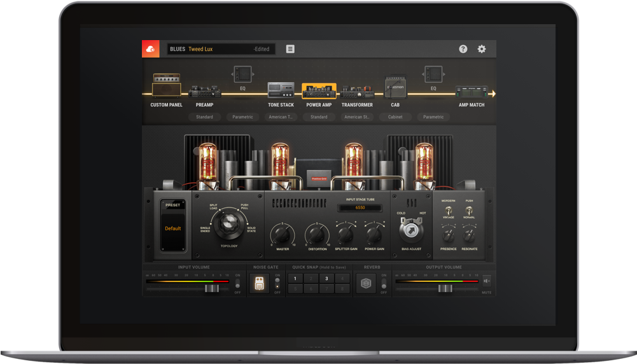Click the Quick Snap 2 button
The width and height of the screenshot is (637, 364).
(x=311, y=278)
